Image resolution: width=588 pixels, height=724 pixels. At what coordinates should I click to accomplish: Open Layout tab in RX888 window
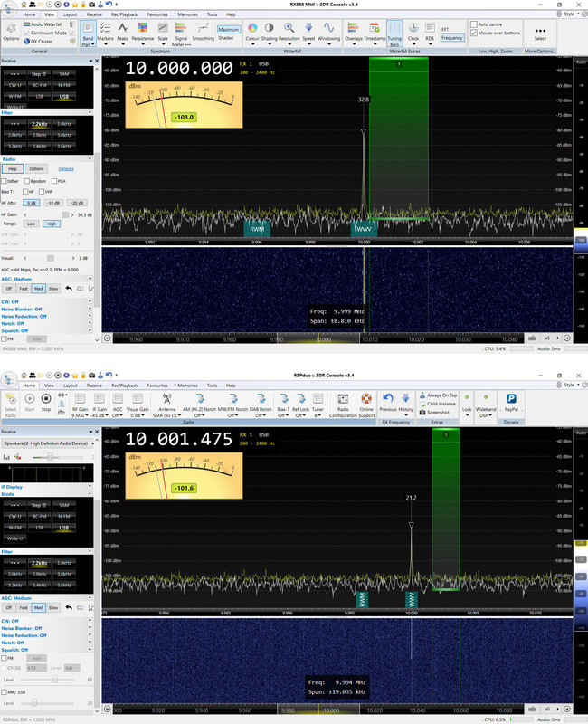point(71,14)
